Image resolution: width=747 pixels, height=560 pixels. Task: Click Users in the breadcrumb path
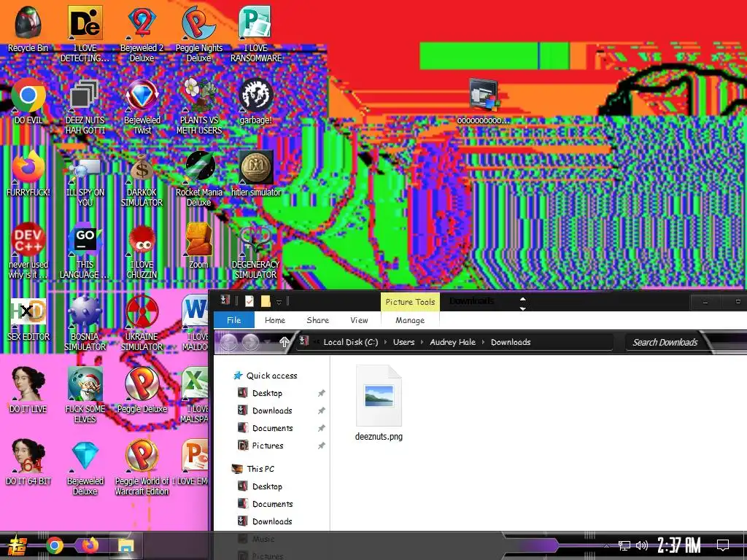(x=403, y=342)
